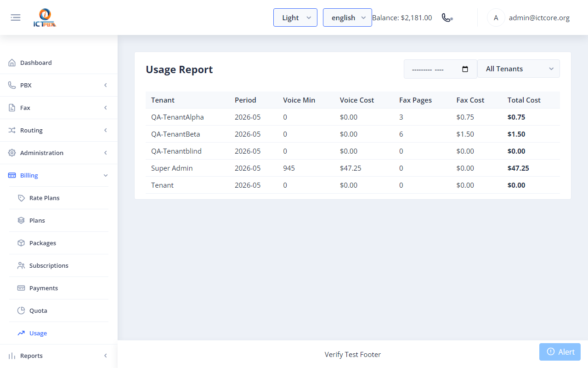The width and height of the screenshot is (588, 368).
Task: Expand the PBX menu chevron
Action: tap(106, 85)
